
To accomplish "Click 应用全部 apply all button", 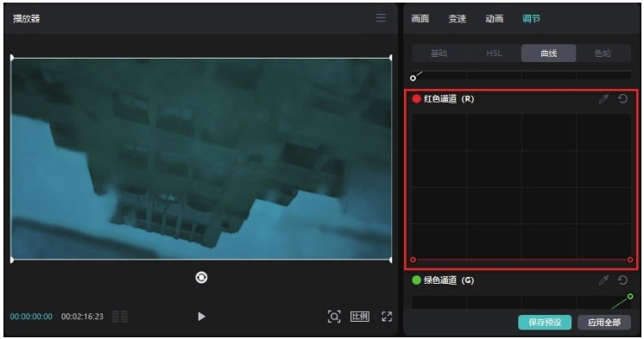I will 603,322.
